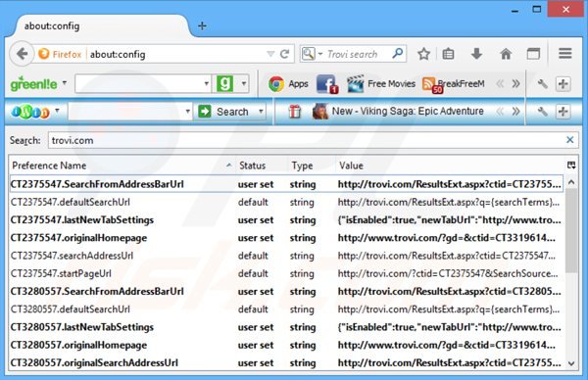Reload the page with the refresh icon

click(x=284, y=54)
